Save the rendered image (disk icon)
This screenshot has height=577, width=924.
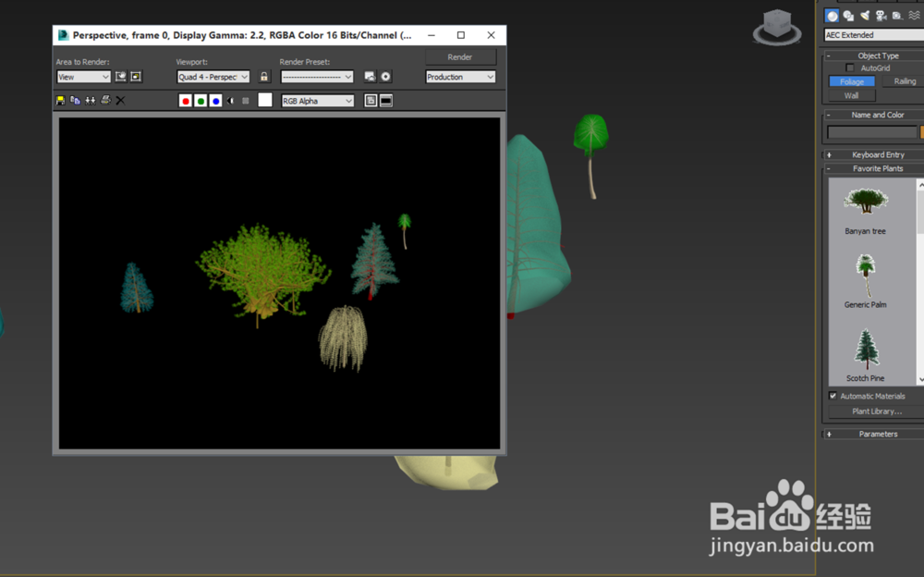[x=60, y=101]
